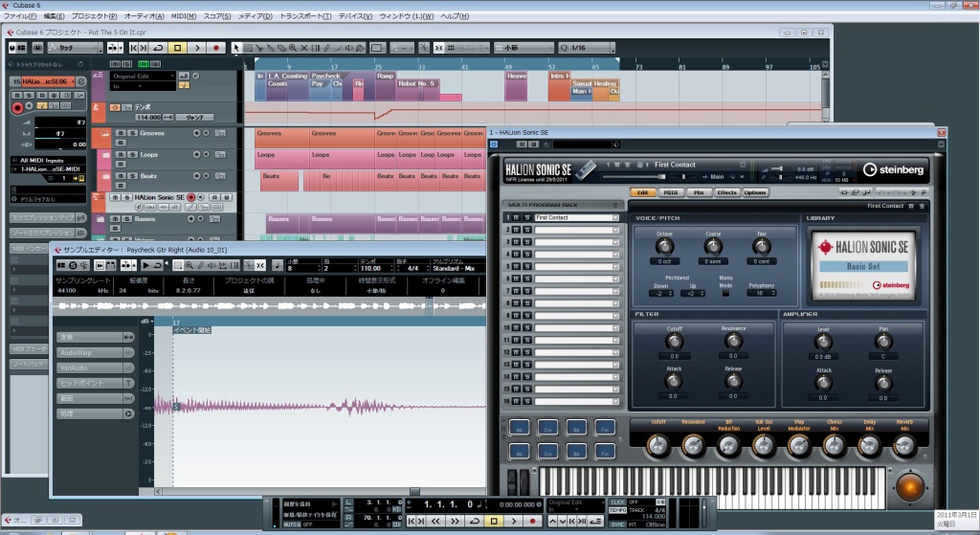
Task: Select the Glue tool in project toolbar
Action: coord(271,48)
